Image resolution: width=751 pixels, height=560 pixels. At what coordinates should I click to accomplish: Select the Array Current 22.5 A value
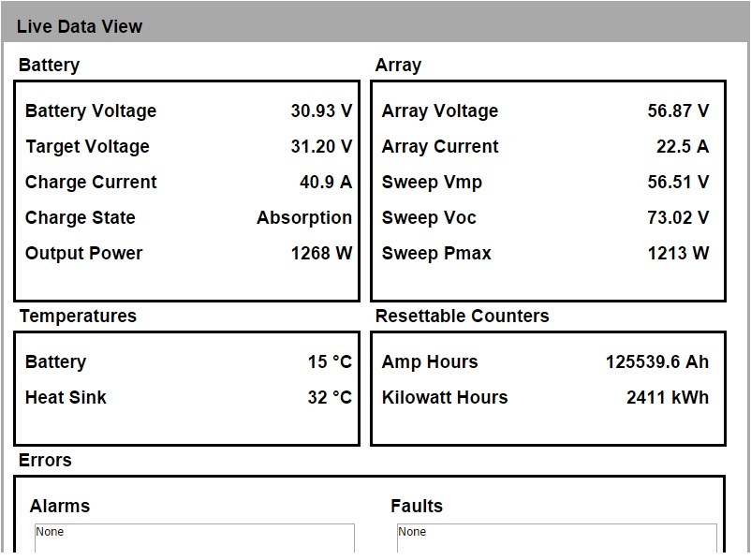pos(682,146)
